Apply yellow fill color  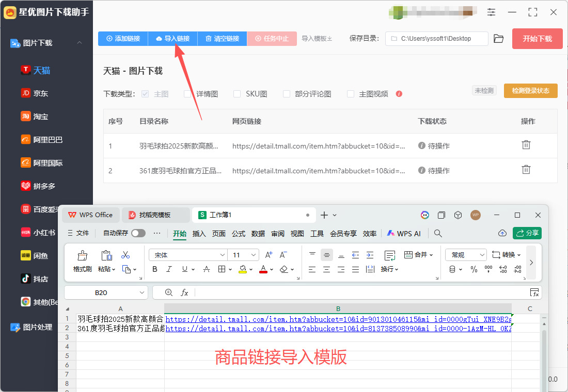(x=242, y=269)
